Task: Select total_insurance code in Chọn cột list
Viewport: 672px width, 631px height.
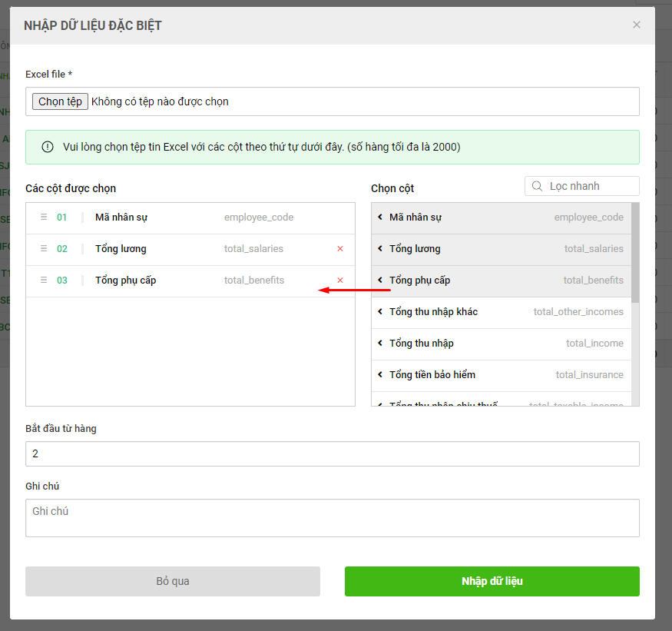Action: tap(589, 375)
